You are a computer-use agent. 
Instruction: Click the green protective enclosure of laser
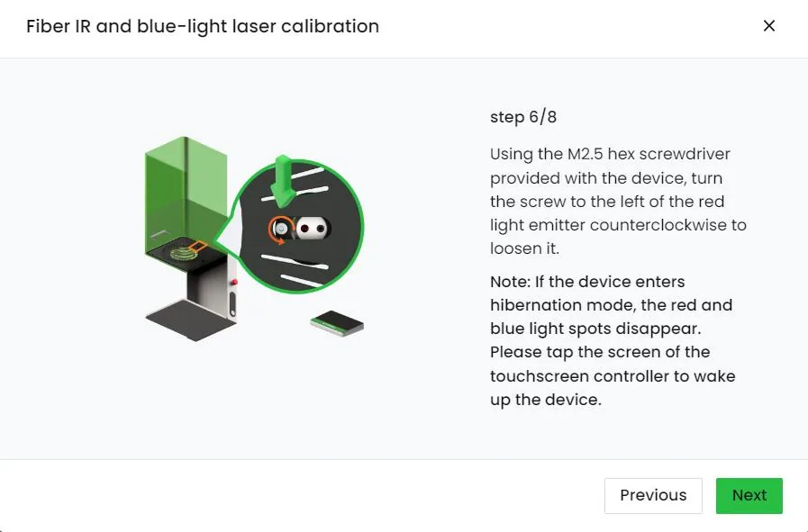pos(186,195)
